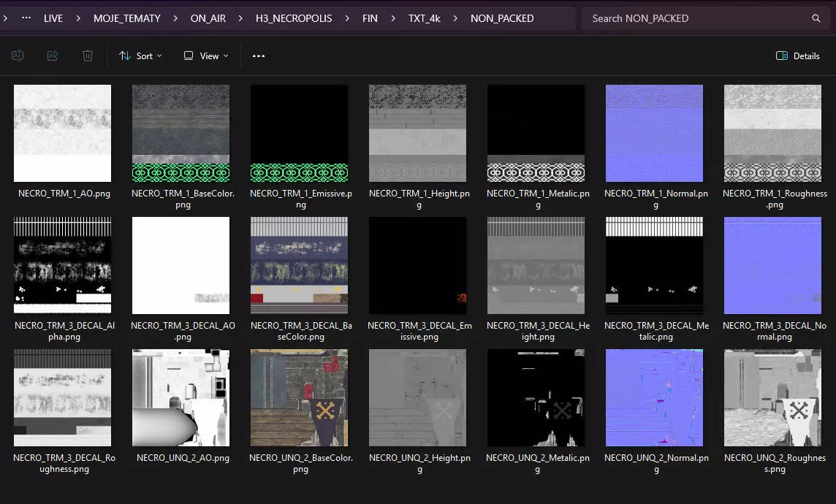Image resolution: width=836 pixels, height=504 pixels.
Task: Select NECRO_UNQ_2_Roughness.png thumbnail
Action: point(772,397)
